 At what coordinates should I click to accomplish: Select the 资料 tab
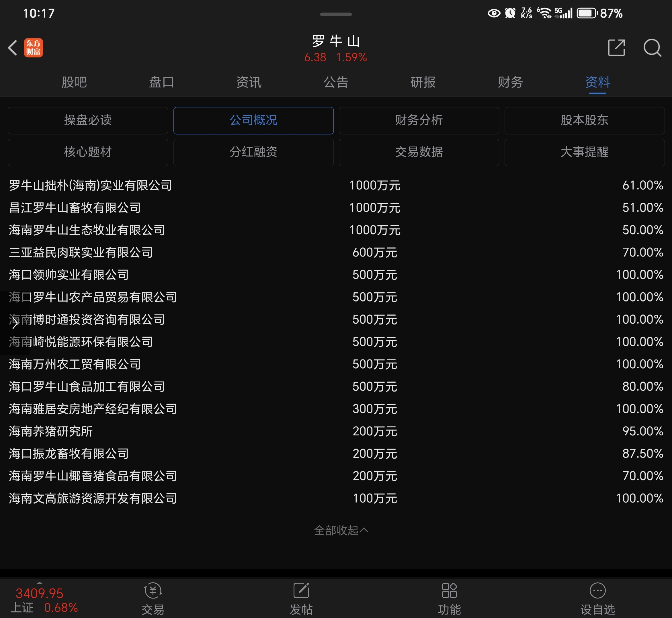click(x=597, y=82)
